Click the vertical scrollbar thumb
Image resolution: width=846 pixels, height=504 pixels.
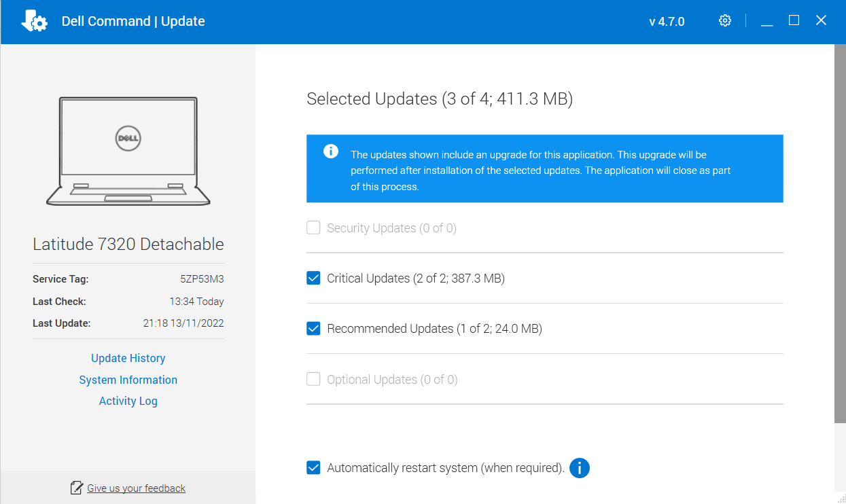(x=840, y=234)
